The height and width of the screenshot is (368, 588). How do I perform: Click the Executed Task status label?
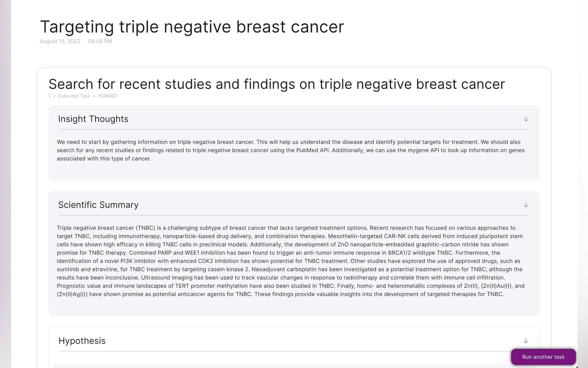click(74, 96)
